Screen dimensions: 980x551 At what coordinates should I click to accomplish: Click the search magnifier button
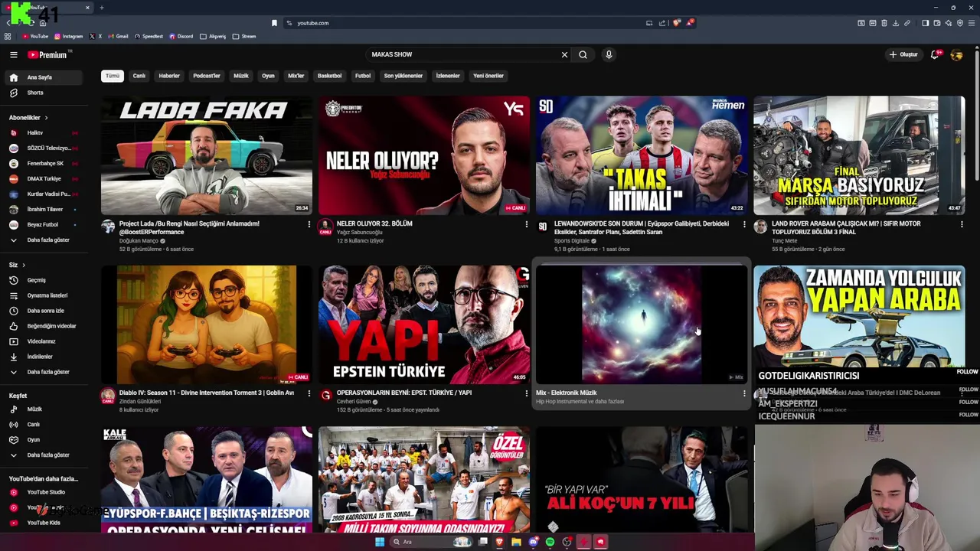tap(583, 54)
